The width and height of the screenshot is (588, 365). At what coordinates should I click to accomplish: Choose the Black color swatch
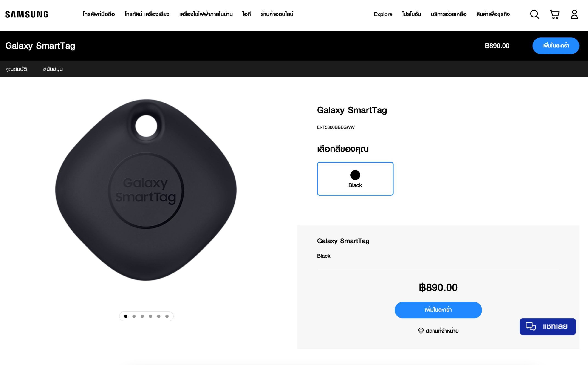[x=355, y=179]
